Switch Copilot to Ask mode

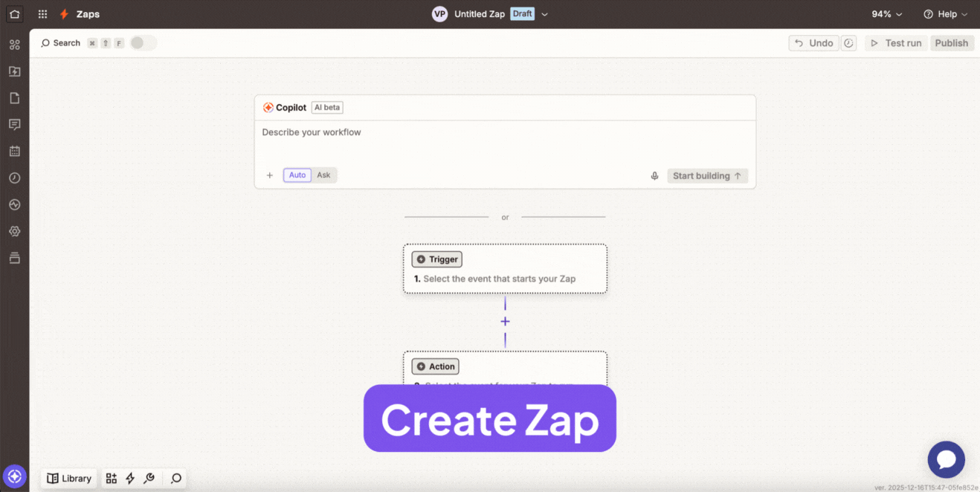(323, 175)
